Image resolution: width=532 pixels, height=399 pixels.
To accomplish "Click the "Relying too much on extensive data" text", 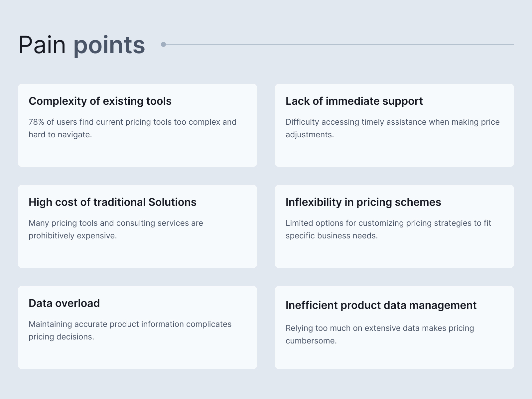I will (x=380, y=328).
